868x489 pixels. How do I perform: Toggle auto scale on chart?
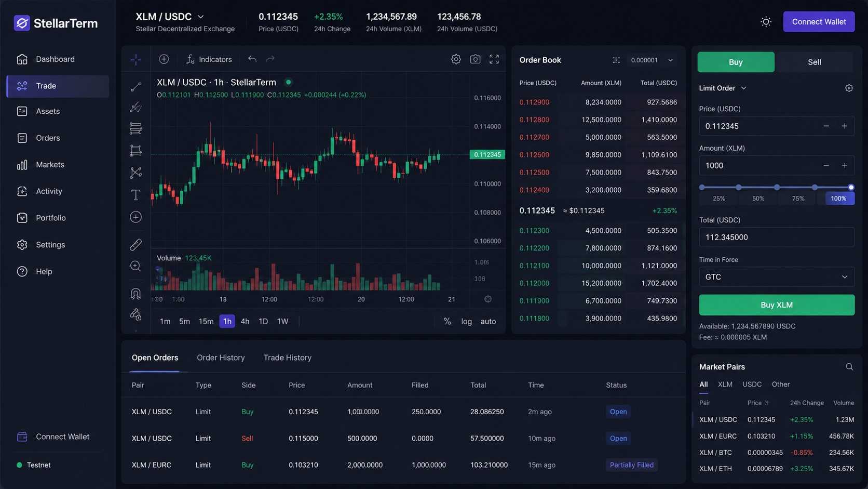(x=488, y=322)
